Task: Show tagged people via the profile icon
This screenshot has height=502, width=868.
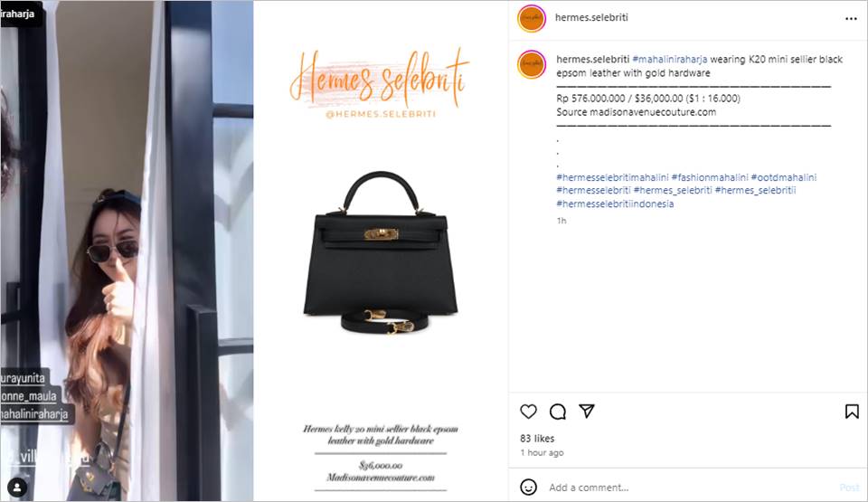Action: (x=17, y=488)
